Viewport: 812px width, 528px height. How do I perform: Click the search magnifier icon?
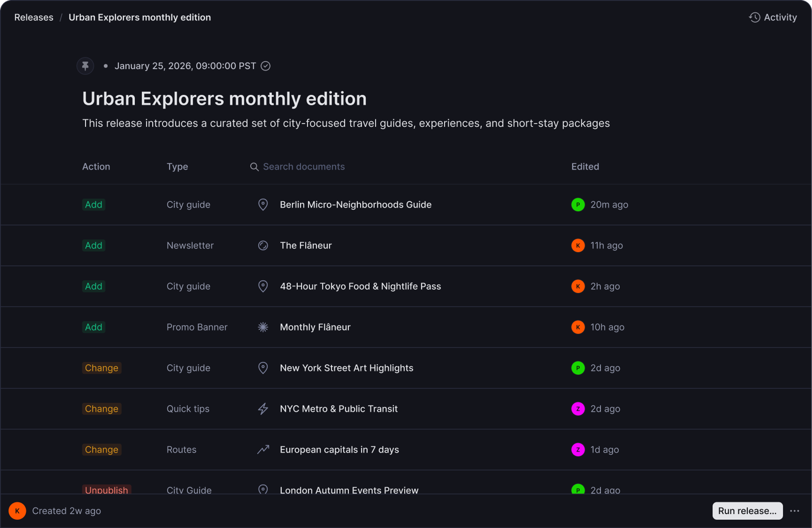click(x=254, y=167)
